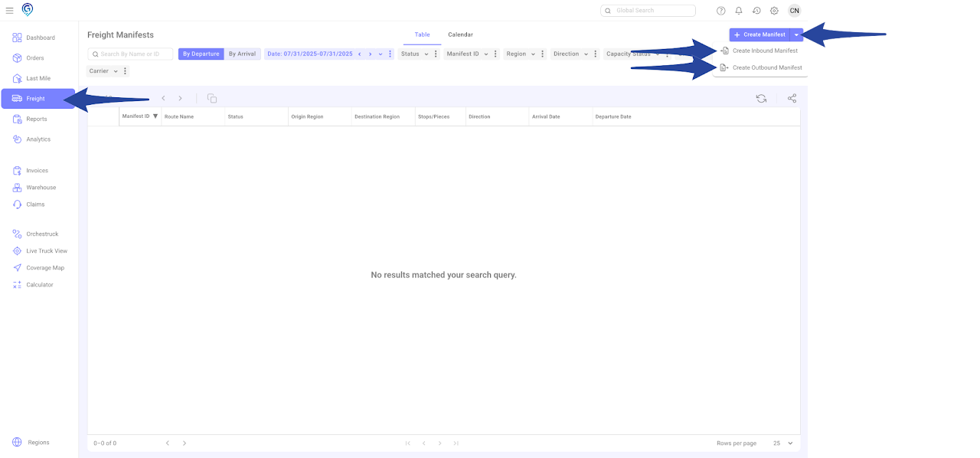
Task: Click next arrow beside 0–0 of 0
Action: pyautogui.click(x=185, y=443)
